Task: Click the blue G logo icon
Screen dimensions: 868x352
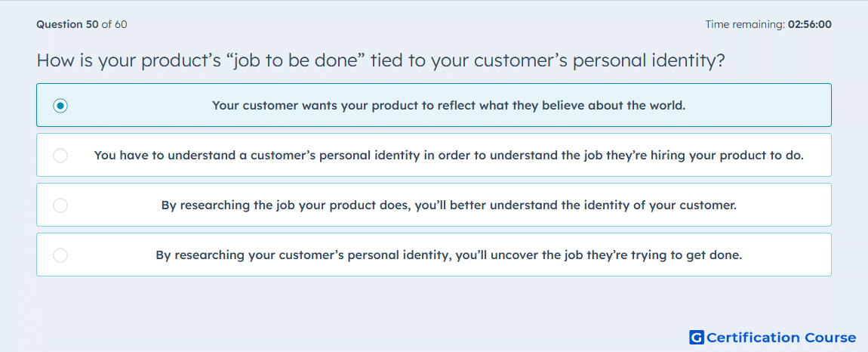Action: click(x=697, y=338)
